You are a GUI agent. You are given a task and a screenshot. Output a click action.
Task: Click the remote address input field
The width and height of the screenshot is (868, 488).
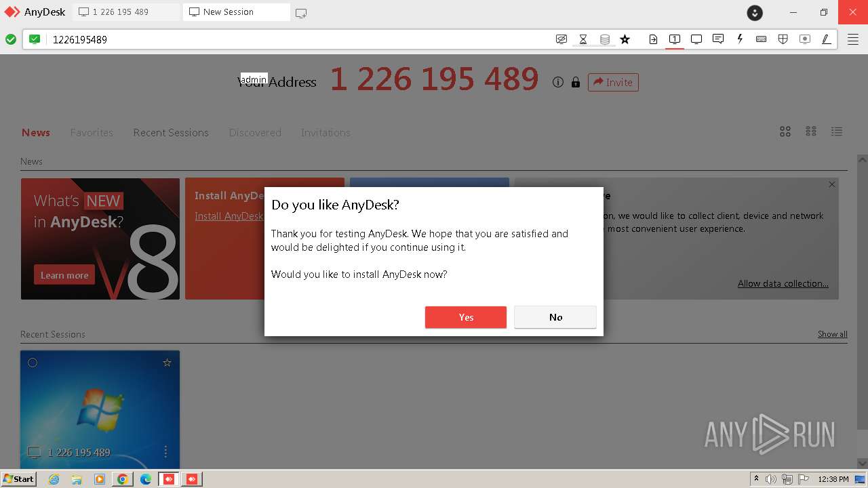pyautogui.click(x=298, y=39)
